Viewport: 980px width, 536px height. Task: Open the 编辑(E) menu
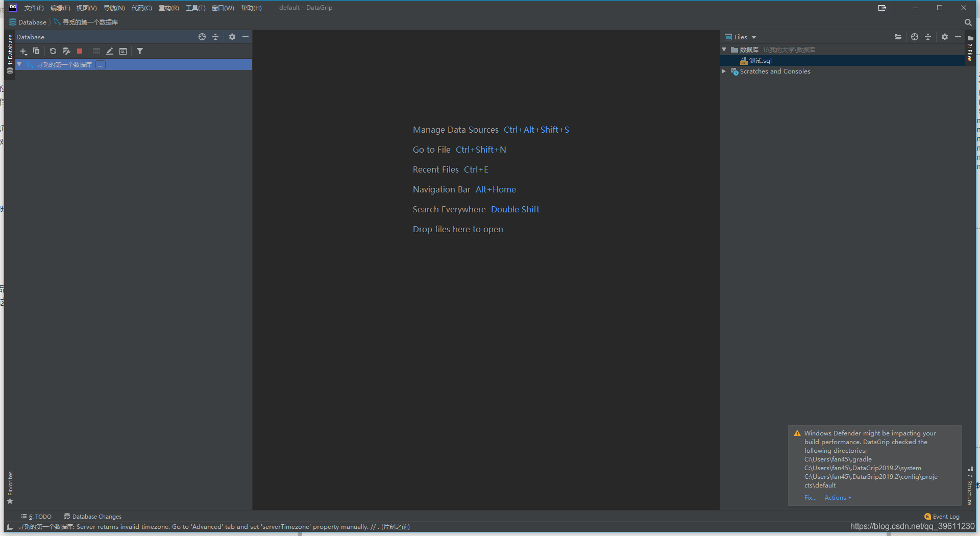(x=60, y=8)
